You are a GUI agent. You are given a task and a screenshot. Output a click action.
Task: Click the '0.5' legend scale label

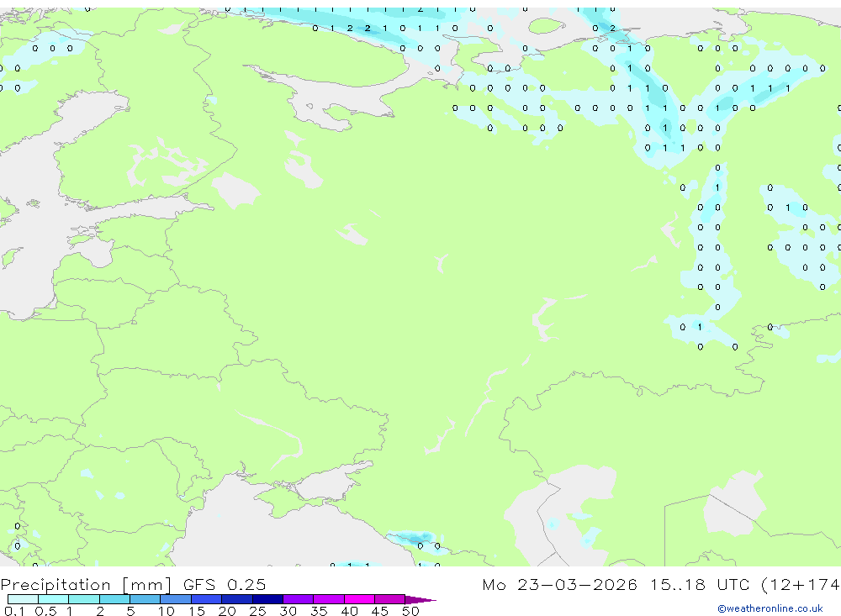tap(45, 611)
